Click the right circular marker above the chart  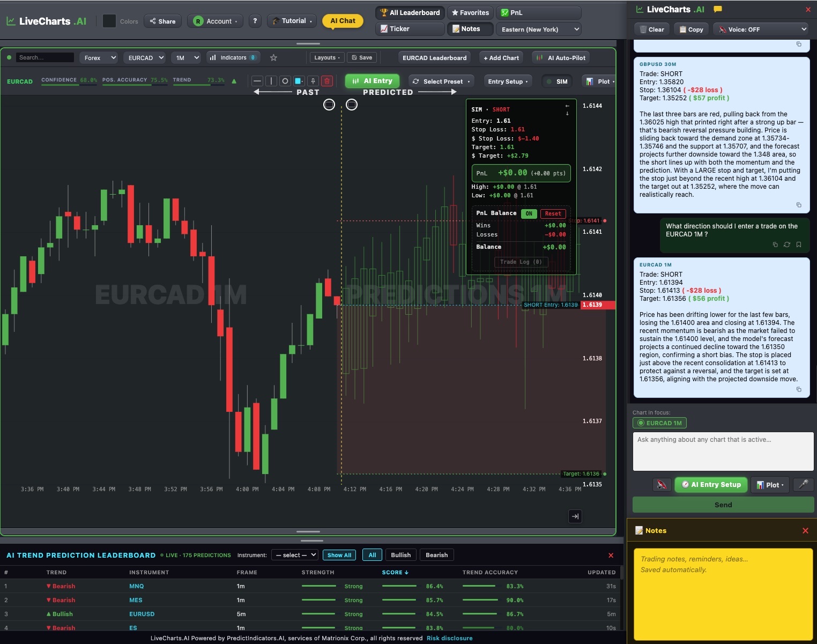pos(352,105)
